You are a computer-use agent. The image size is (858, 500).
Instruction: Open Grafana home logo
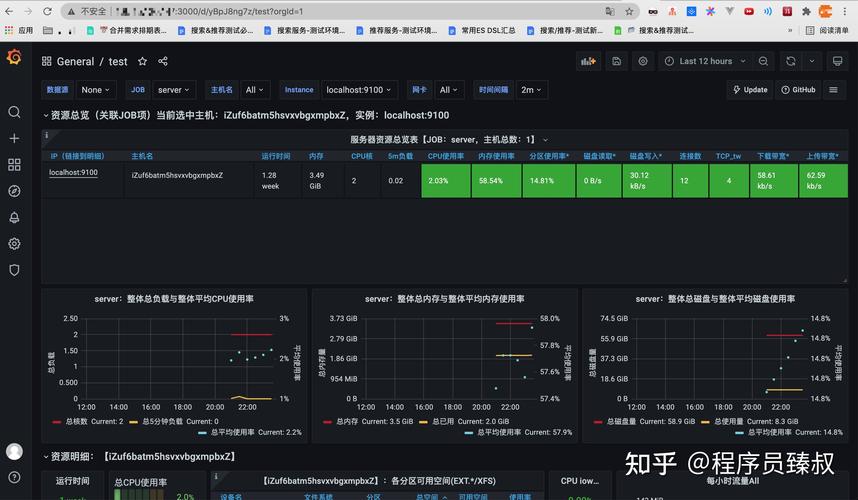(14, 57)
